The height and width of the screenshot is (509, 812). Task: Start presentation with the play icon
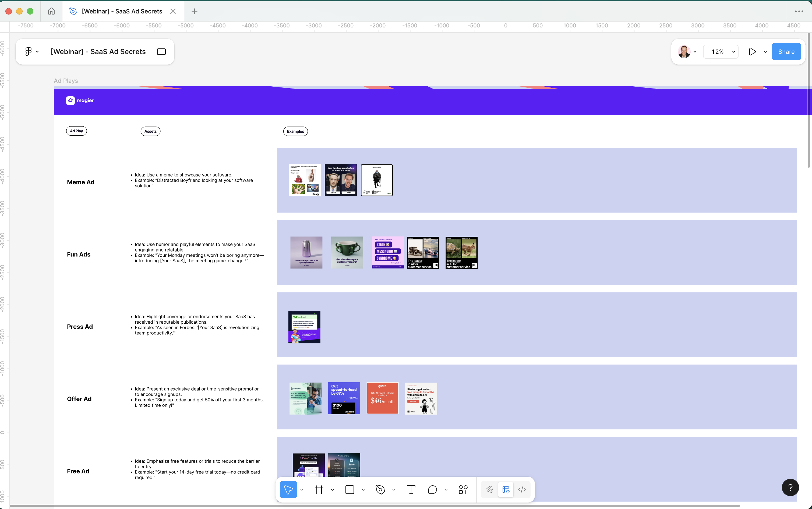coord(752,51)
